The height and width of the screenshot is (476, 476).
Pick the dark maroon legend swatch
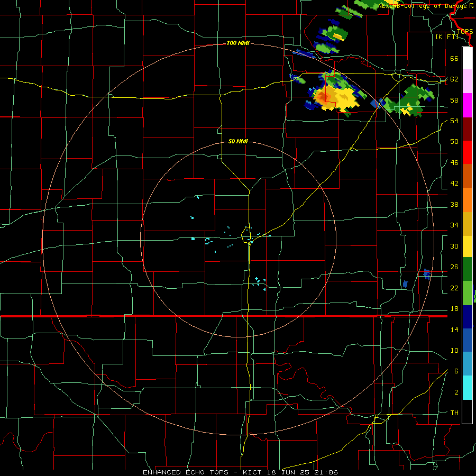467,129
